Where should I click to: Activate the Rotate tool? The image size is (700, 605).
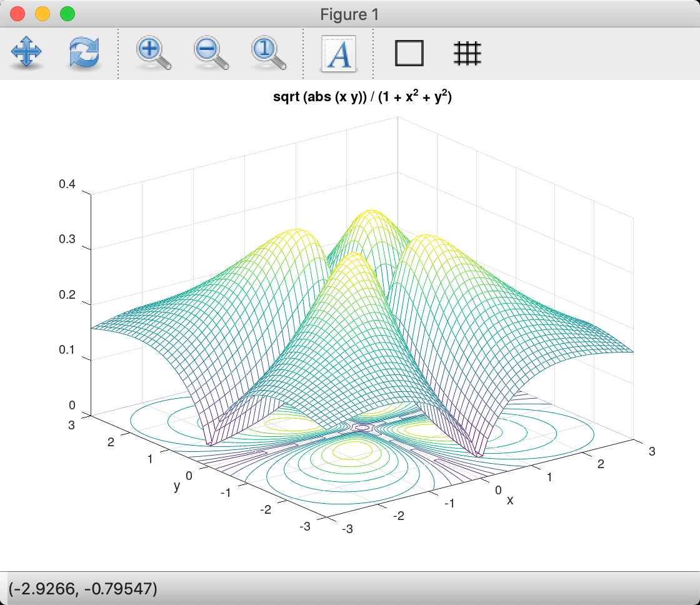[x=84, y=54]
